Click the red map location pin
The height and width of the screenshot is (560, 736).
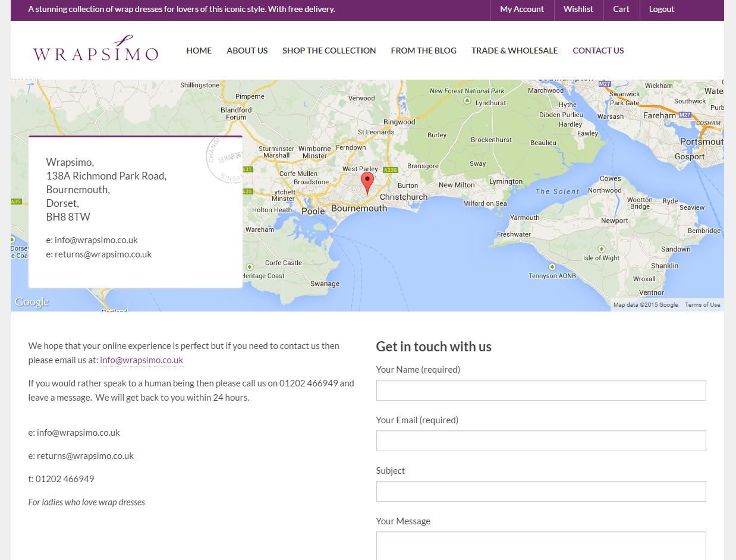pyautogui.click(x=367, y=182)
